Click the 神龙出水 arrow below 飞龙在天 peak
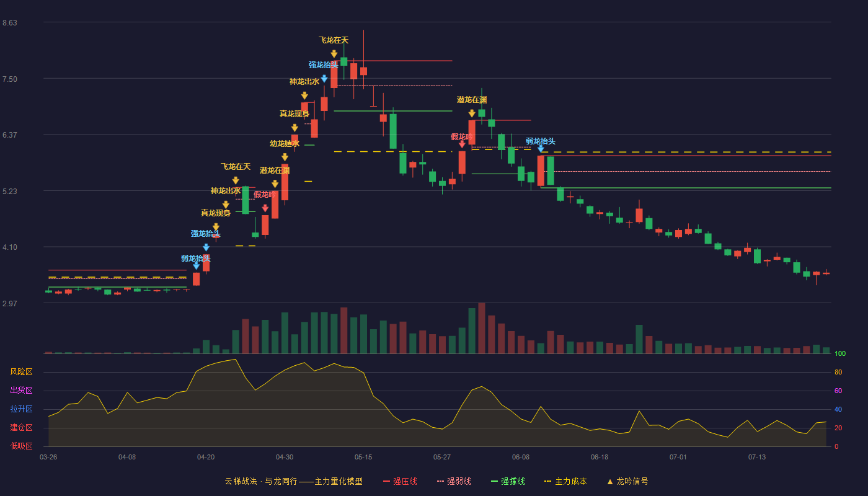 (304, 95)
